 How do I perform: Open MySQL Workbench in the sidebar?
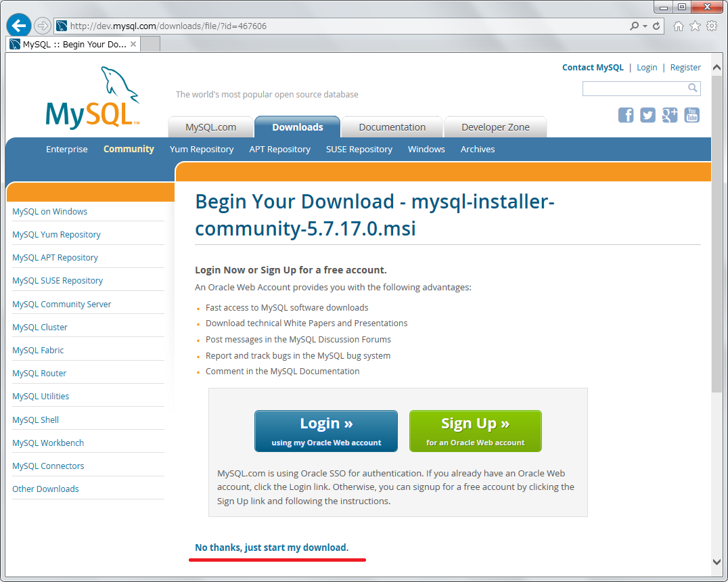coord(48,443)
